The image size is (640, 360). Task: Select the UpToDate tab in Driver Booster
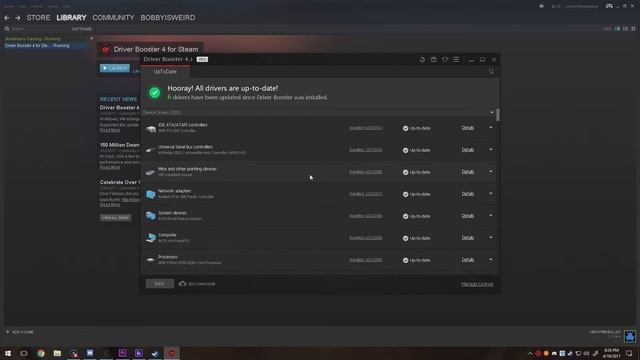165,71
